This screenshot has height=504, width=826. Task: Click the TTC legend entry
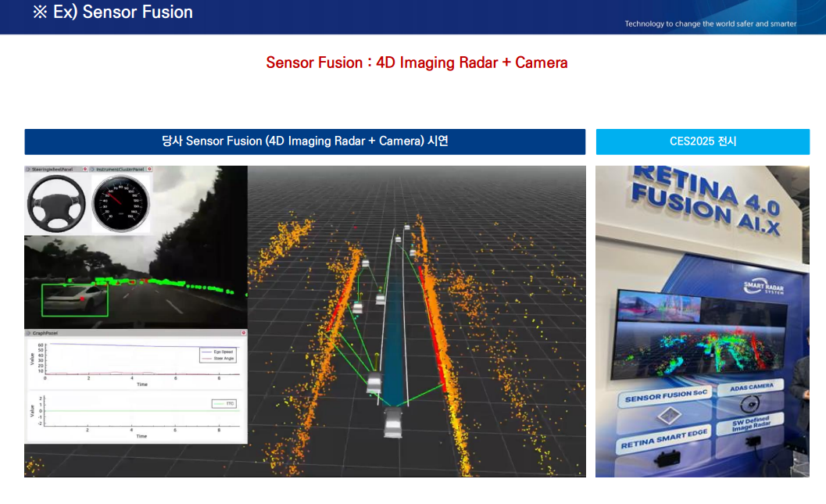click(x=224, y=404)
